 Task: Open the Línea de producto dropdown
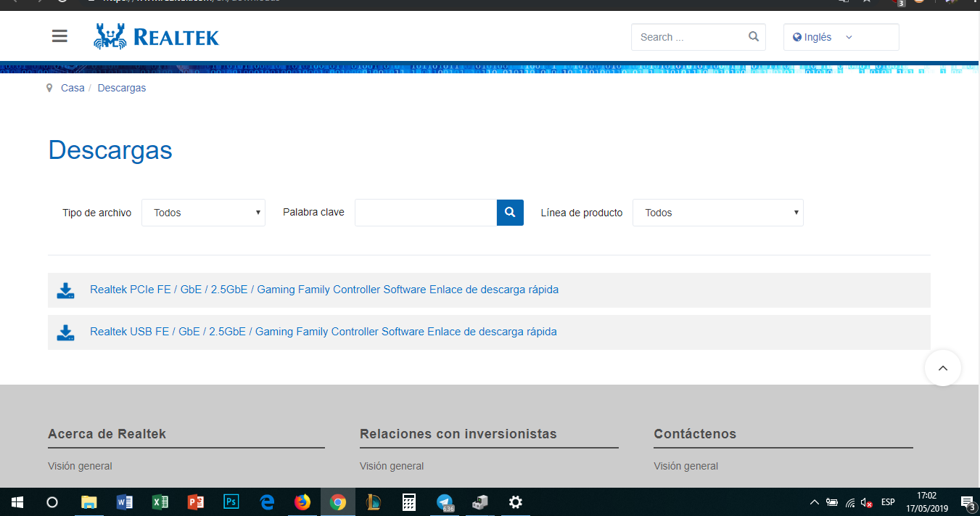click(717, 213)
